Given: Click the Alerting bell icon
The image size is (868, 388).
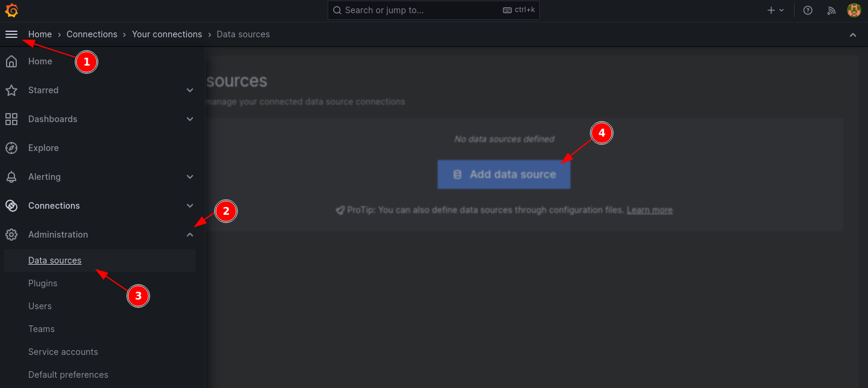Looking at the screenshot, I should click(11, 177).
